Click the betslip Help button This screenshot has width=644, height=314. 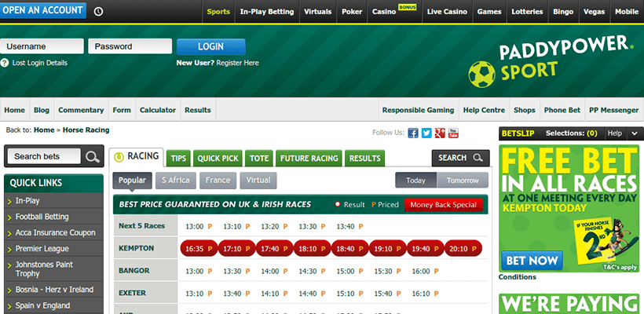(x=615, y=133)
